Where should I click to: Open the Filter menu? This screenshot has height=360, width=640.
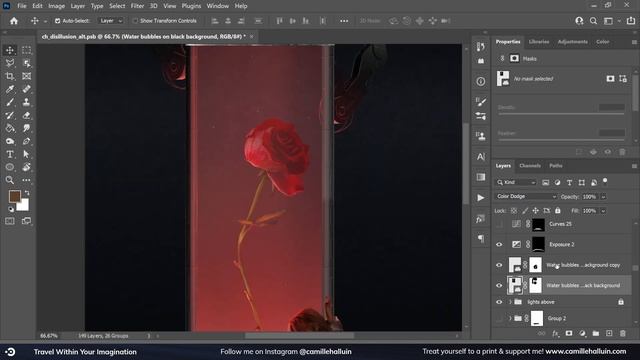(x=137, y=6)
